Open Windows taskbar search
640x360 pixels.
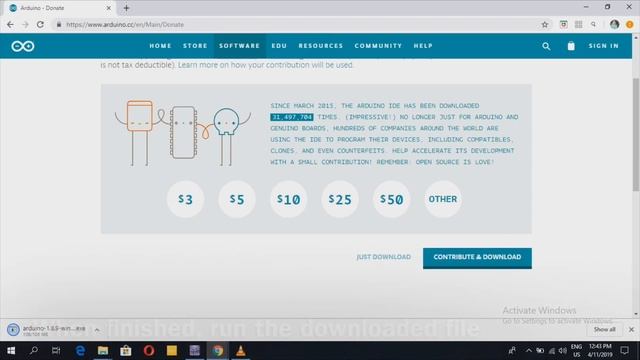click(34, 350)
